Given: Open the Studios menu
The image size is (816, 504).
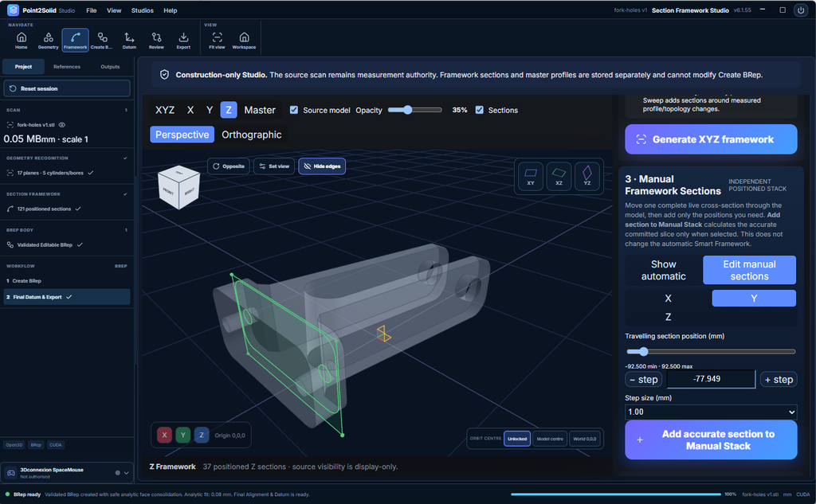Looking at the screenshot, I should coord(142,10).
